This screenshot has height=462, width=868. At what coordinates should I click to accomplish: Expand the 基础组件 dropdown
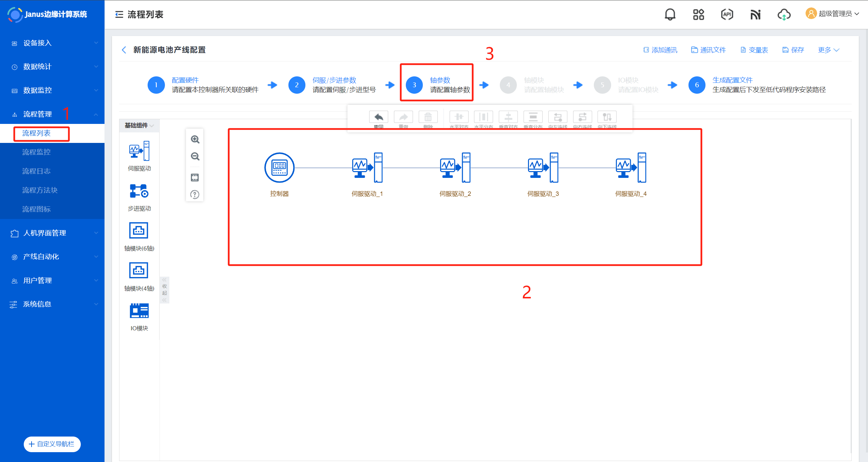[x=139, y=126]
